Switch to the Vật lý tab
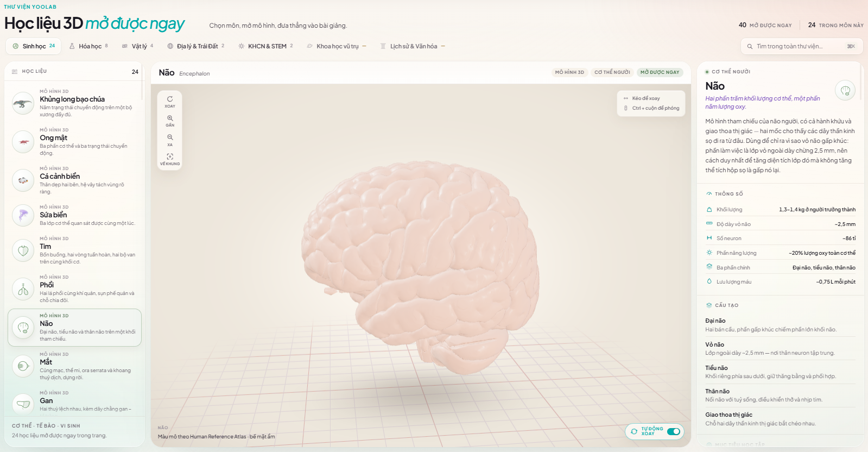Image resolution: width=868 pixels, height=452 pixels. [x=138, y=46]
